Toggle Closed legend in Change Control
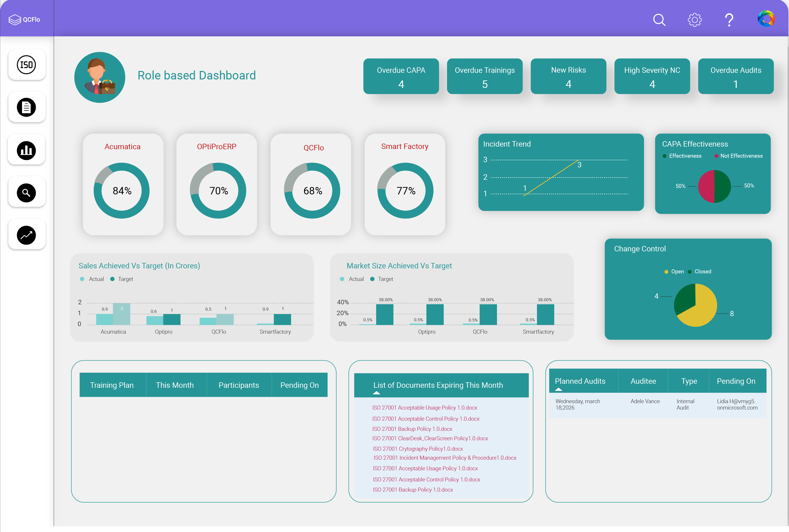 [699, 272]
